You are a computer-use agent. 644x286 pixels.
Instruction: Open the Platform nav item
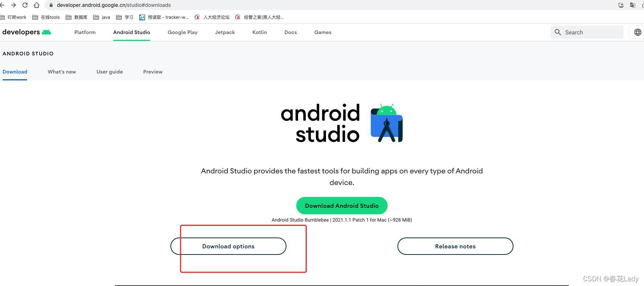tap(85, 32)
